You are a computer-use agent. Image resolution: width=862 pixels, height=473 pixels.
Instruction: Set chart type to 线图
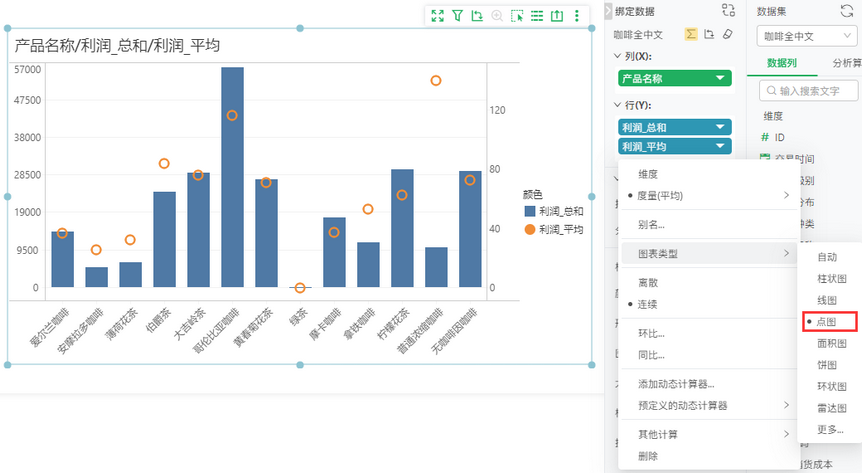(x=827, y=300)
